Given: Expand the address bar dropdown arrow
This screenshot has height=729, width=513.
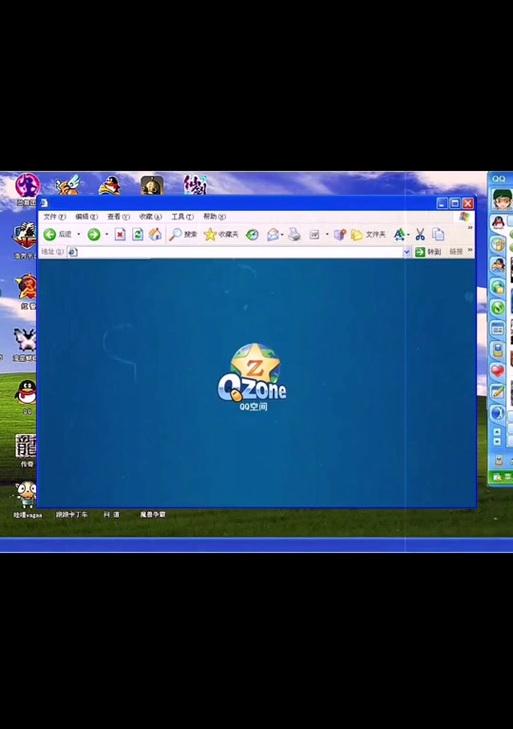Looking at the screenshot, I should click(x=406, y=252).
